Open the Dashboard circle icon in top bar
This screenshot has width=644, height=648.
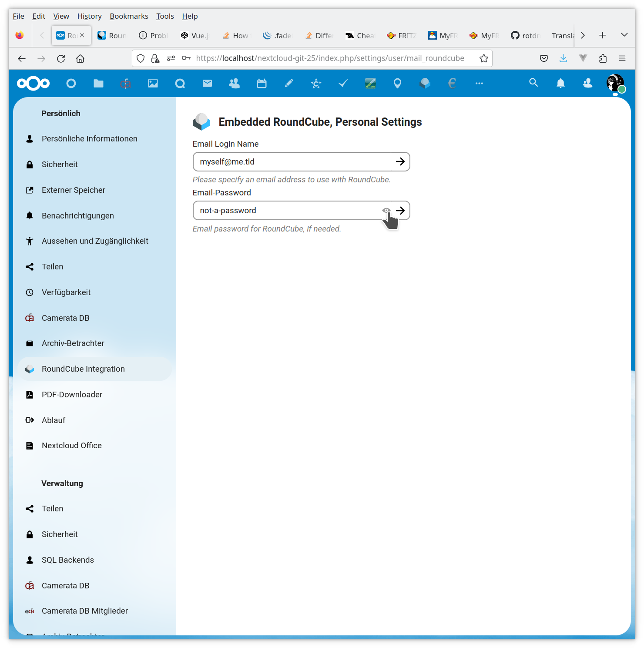point(71,83)
